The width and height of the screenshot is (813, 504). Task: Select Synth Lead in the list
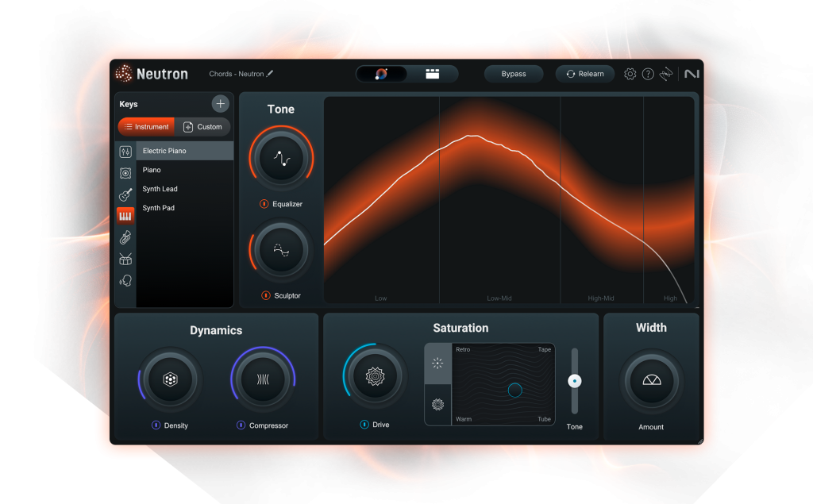(184, 189)
